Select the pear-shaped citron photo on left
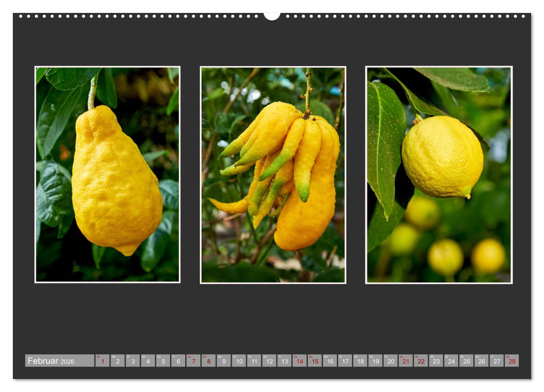The image size is (544, 392). [108, 175]
